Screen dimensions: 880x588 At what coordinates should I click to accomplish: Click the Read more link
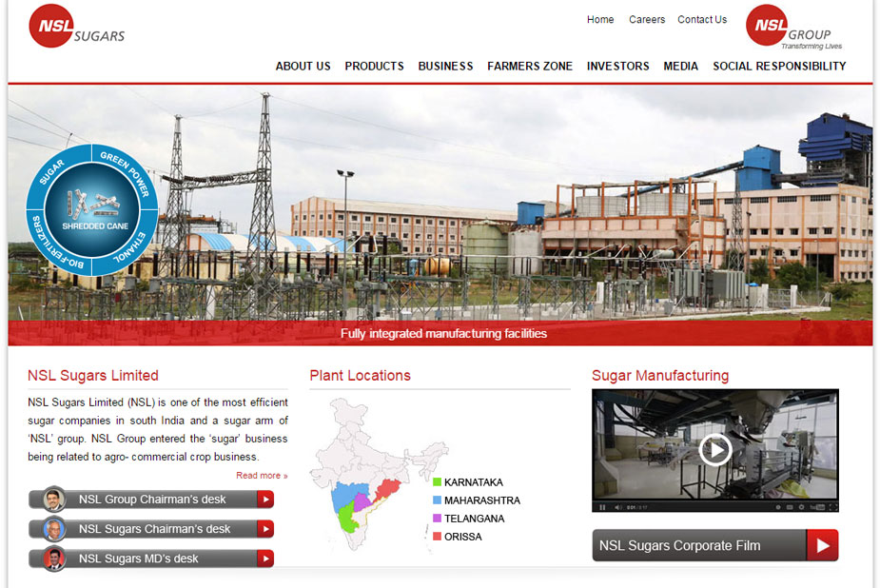click(x=262, y=475)
